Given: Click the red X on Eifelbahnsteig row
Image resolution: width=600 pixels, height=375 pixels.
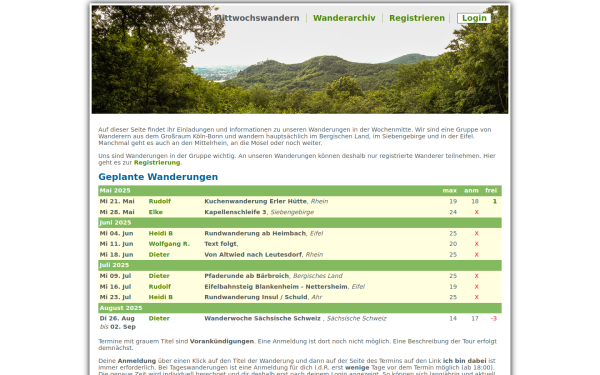Looking at the screenshot, I should [476, 287].
